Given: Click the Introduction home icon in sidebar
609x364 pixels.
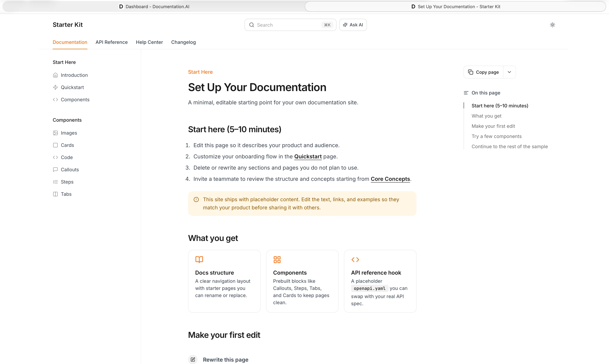Looking at the screenshot, I should coord(55,75).
